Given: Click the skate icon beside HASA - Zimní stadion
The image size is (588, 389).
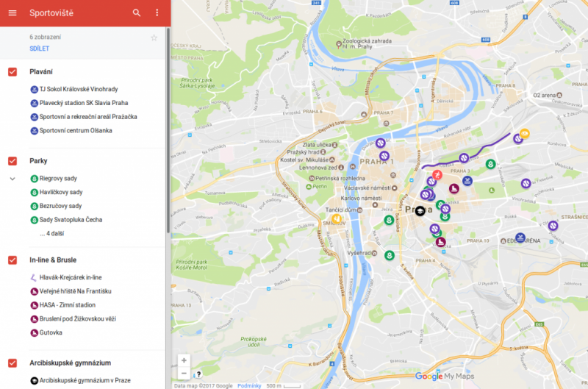Looking at the screenshot, I should pyautogui.click(x=34, y=305).
